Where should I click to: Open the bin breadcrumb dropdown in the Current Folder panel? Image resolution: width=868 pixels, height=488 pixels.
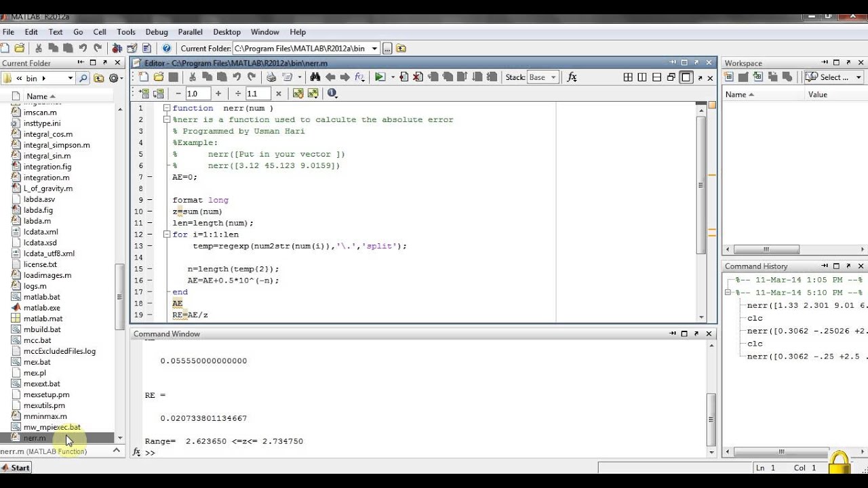pyautogui.click(x=70, y=78)
